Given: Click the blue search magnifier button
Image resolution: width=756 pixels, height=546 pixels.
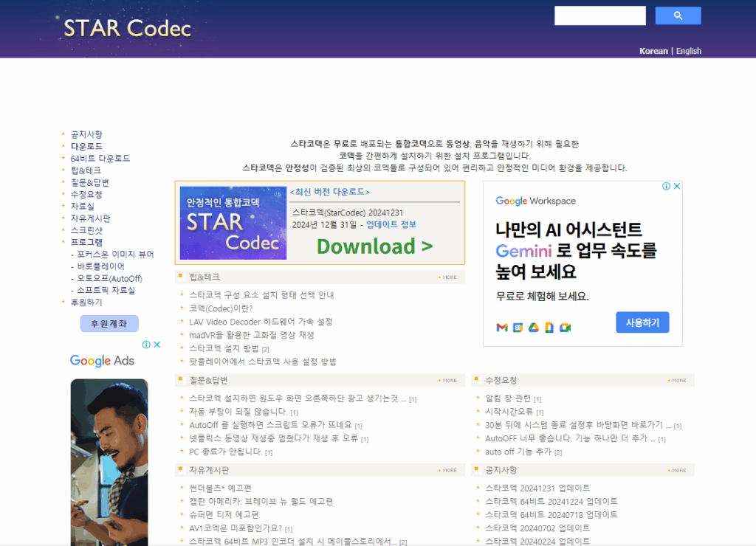Looking at the screenshot, I should (x=678, y=15).
